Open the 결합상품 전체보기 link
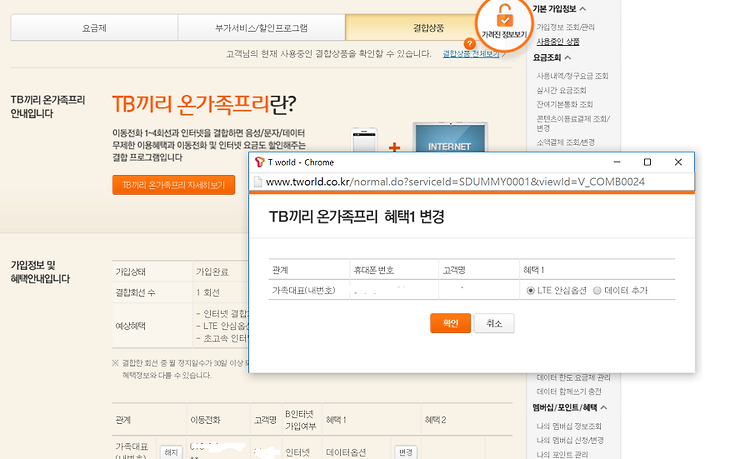Viewport: 750px width, 459px height. tap(471, 54)
